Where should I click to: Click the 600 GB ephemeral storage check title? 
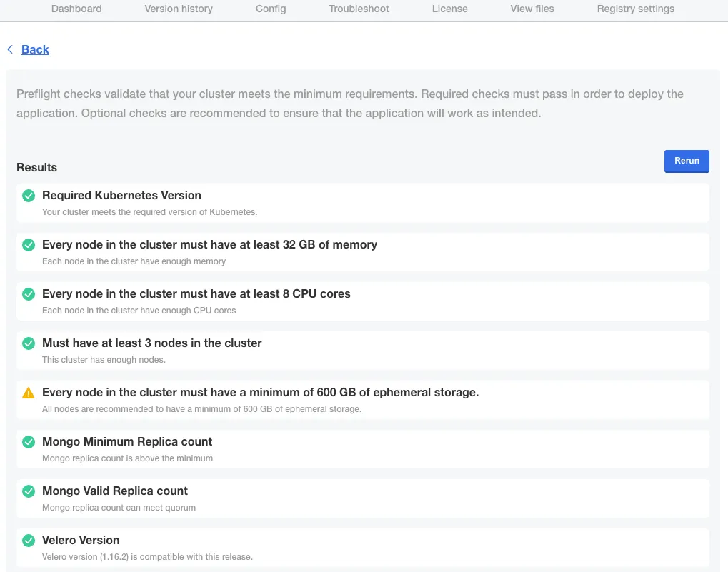coord(261,393)
